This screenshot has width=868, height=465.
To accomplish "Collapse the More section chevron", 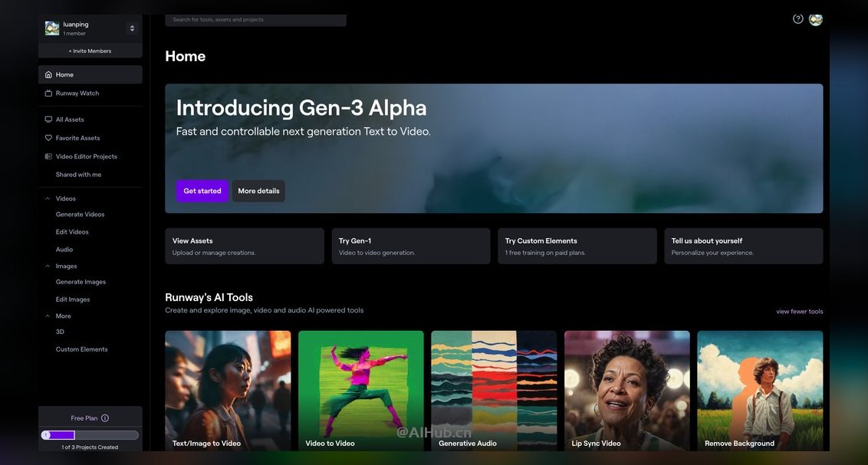I will click(48, 316).
